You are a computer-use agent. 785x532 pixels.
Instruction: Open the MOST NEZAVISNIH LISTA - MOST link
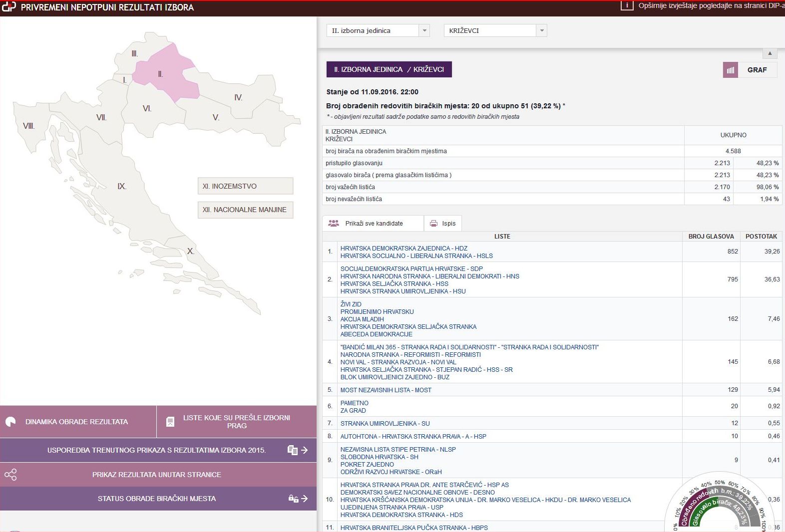pyautogui.click(x=386, y=390)
